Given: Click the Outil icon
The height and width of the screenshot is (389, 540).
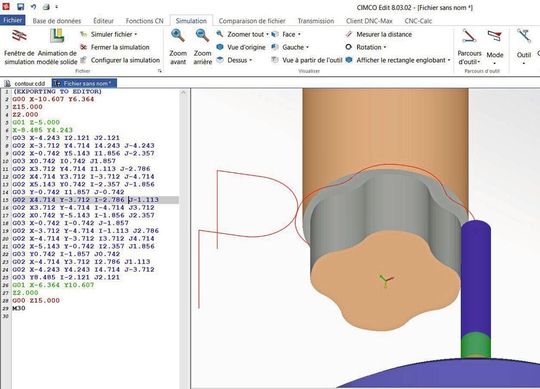Looking at the screenshot, I should (523, 36).
